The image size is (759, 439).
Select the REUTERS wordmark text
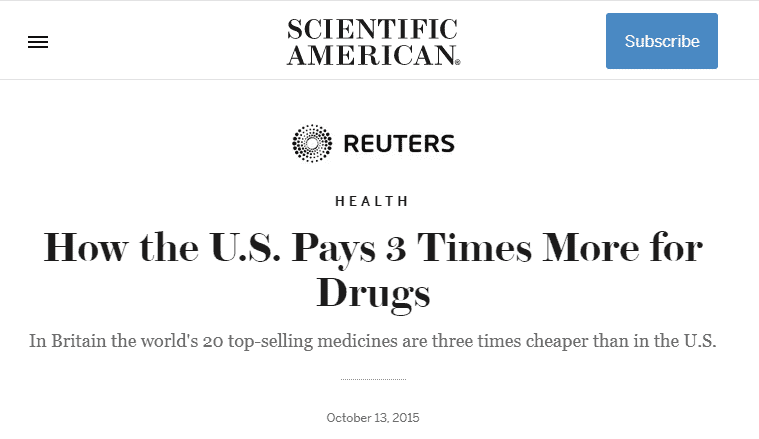[399, 144]
